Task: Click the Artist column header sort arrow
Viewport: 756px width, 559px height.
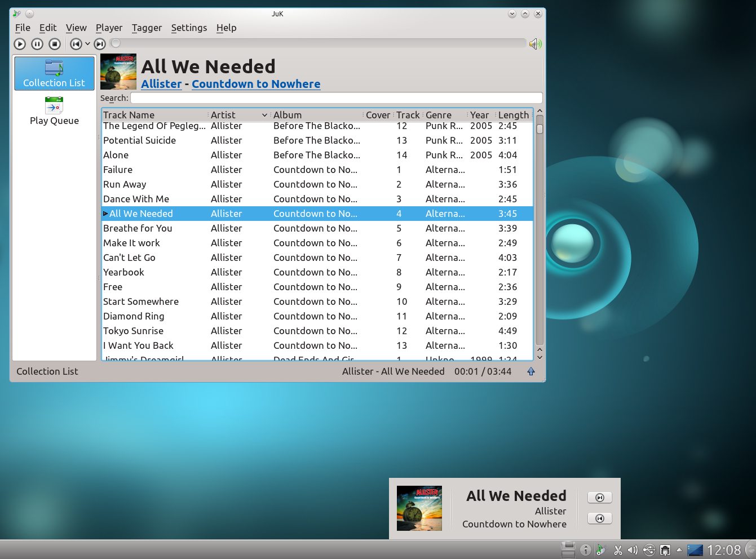Action: pyautogui.click(x=264, y=115)
